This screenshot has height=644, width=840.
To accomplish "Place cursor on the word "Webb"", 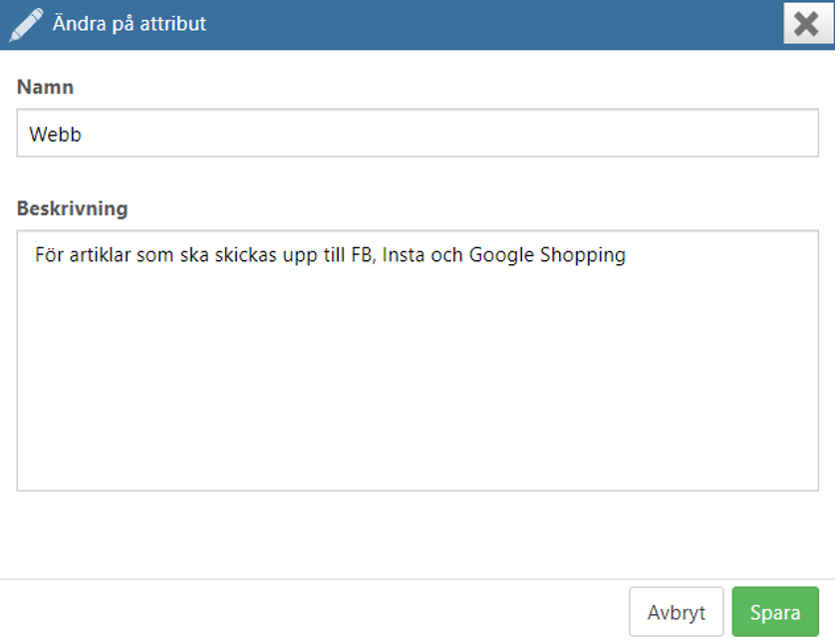I will 55,134.
